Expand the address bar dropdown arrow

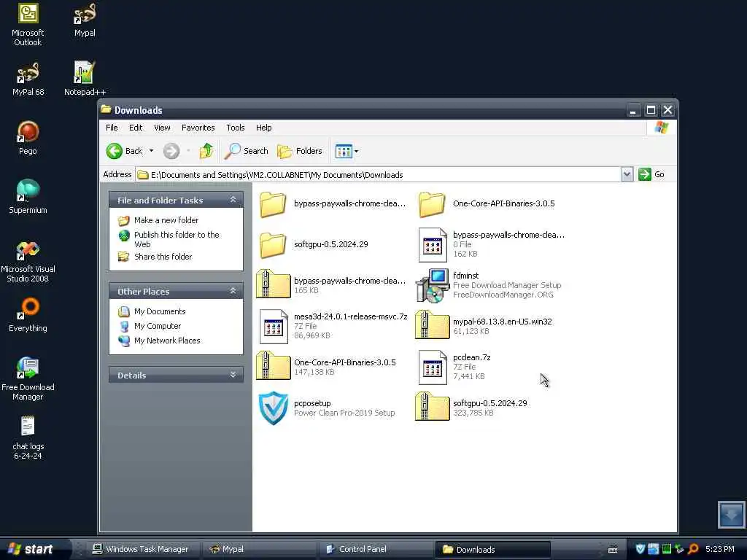coord(627,175)
